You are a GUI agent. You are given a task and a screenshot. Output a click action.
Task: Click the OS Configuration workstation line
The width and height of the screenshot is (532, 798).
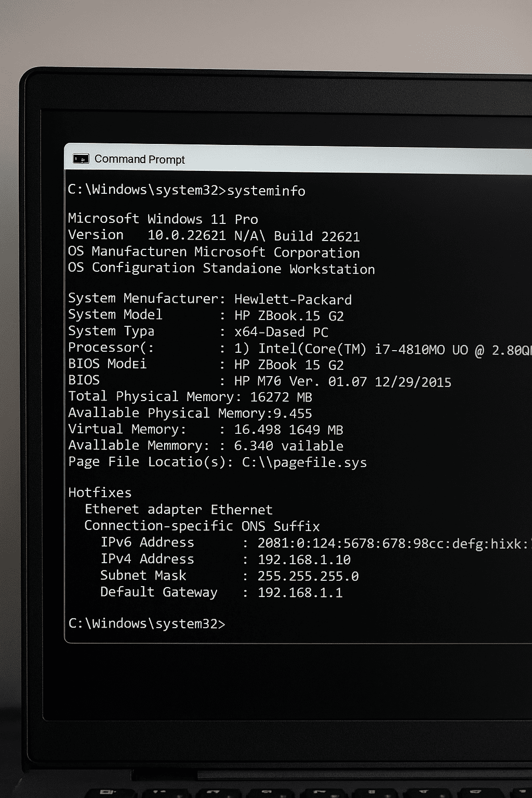[221, 269]
